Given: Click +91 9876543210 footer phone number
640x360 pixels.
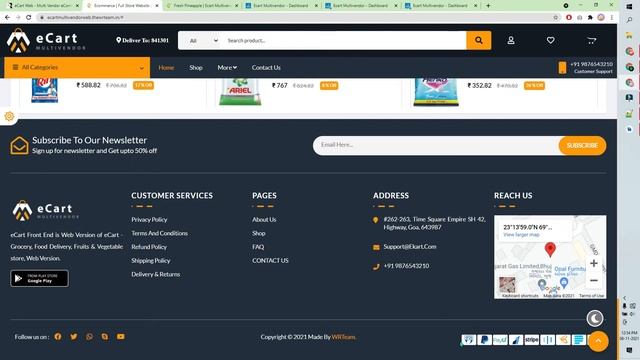Looking at the screenshot, I should [406, 266].
